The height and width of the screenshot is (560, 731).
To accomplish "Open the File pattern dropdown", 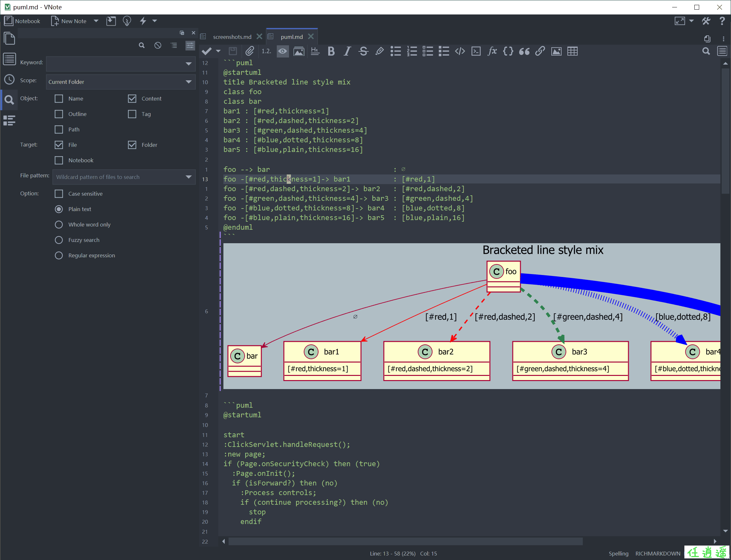I will click(x=188, y=177).
